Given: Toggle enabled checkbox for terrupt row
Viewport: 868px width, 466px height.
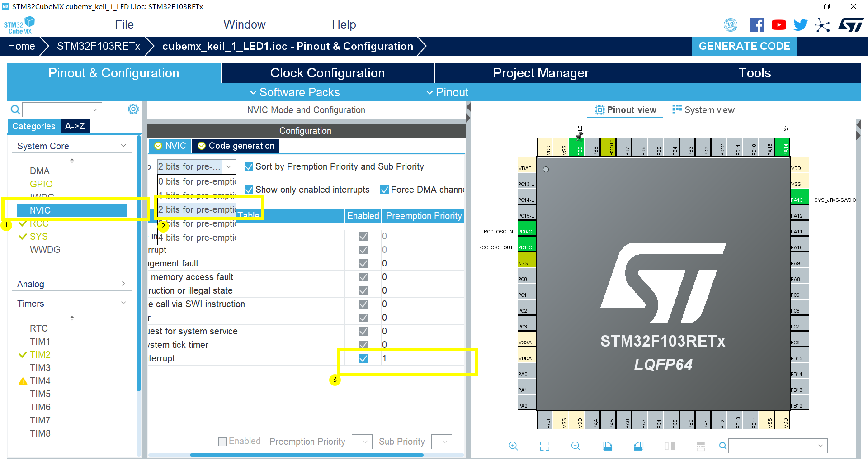Looking at the screenshot, I should pyautogui.click(x=363, y=358).
